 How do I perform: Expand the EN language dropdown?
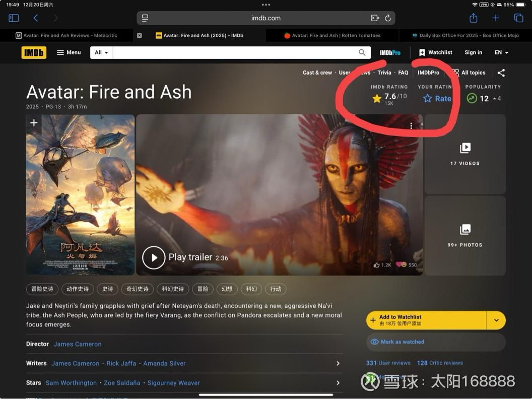coord(501,52)
